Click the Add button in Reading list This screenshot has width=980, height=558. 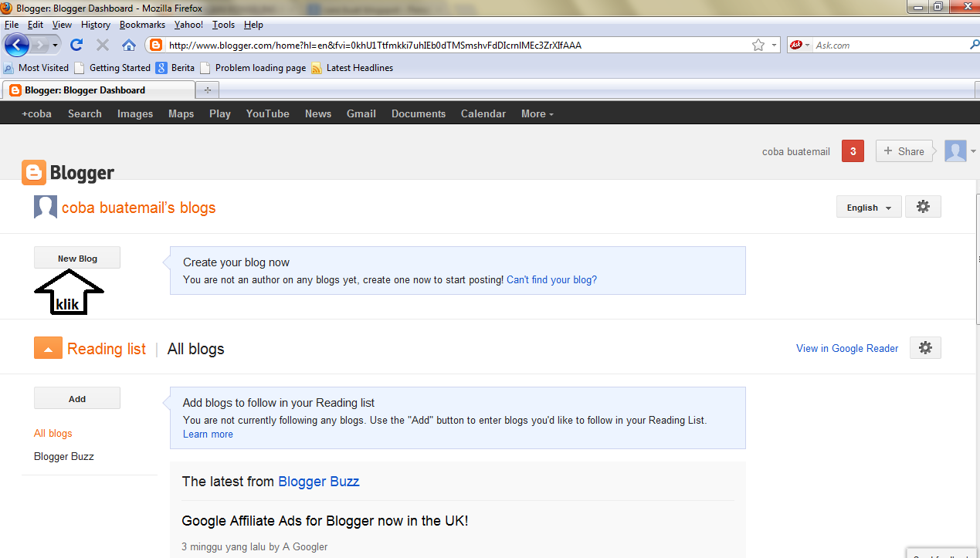77,399
